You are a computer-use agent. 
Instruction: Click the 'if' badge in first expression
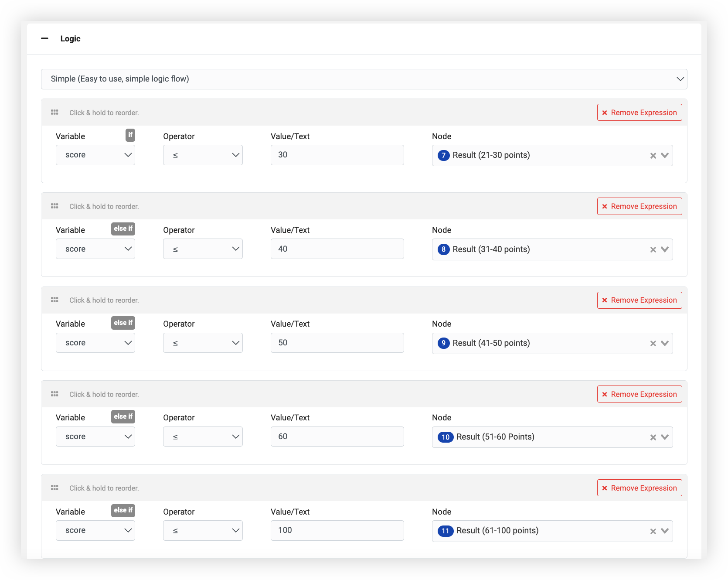pyautogui.click(x=130, y=135)
